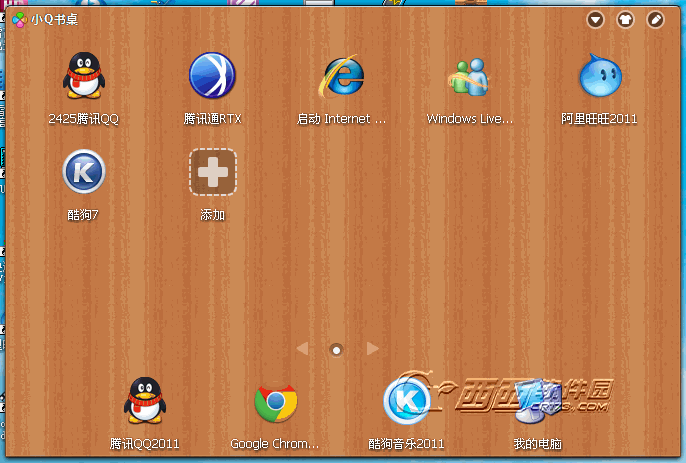686x463 pixels.
Task: Go to next page with right arrow
Action: click(372, 349)
